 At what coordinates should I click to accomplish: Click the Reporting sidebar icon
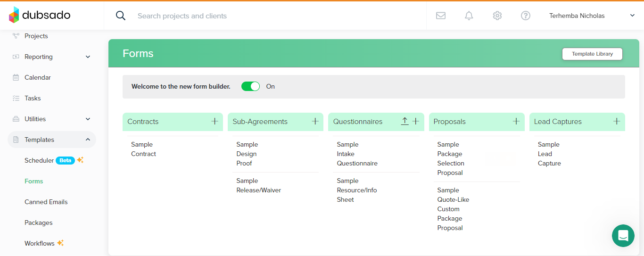point(16,57)
